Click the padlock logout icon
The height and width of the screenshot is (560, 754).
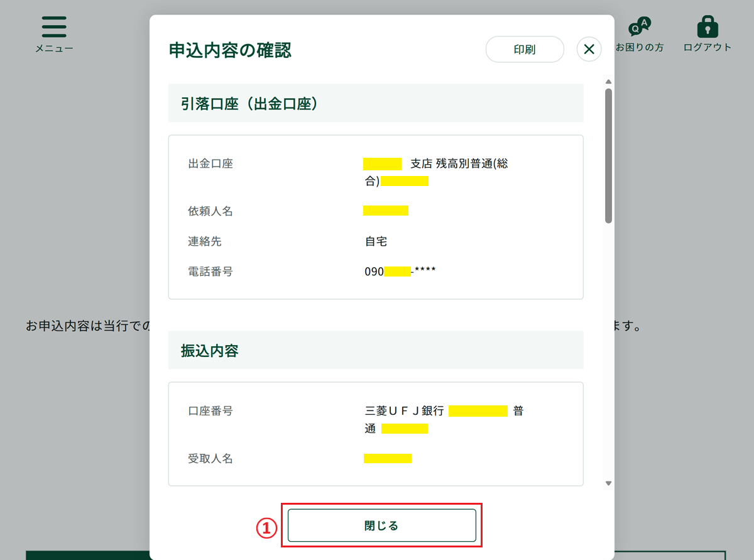(708, 26)
